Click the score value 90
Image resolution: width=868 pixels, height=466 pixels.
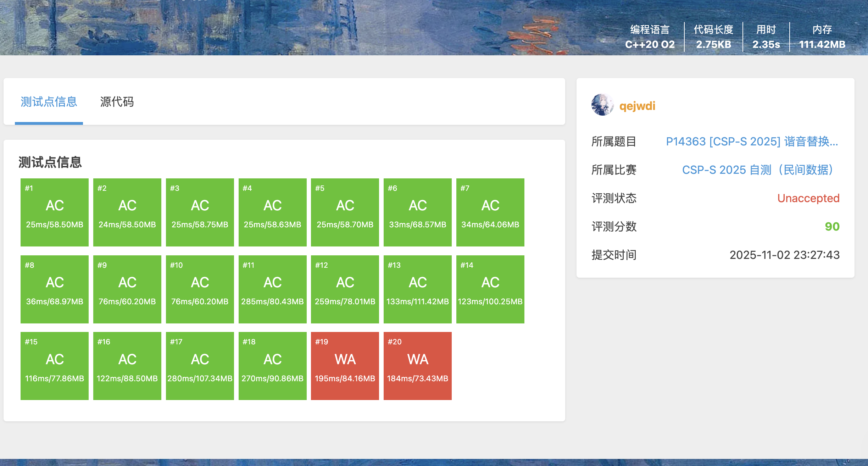click(x=832, y=227)
